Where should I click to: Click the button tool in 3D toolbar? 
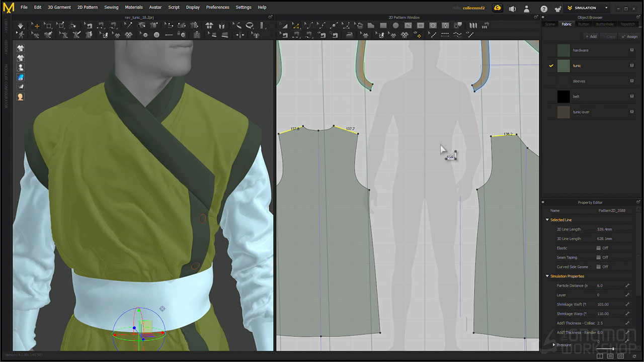[x=156, y=35]
